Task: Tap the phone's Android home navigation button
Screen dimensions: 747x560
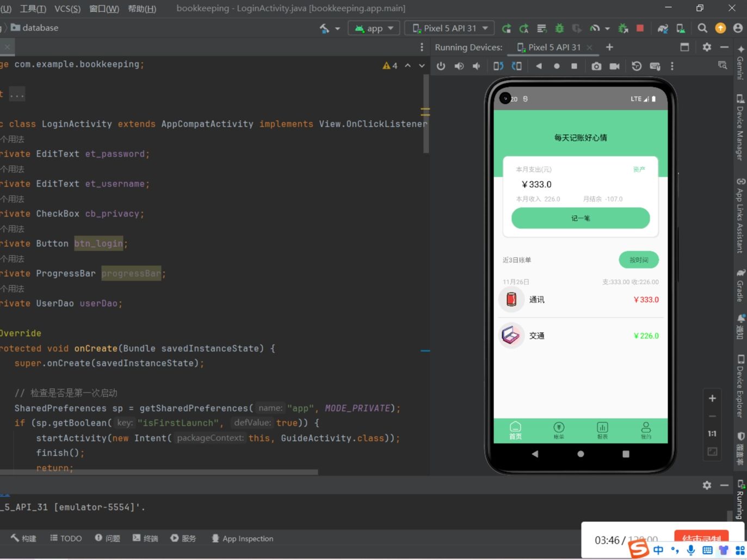Action: (581, 453)
